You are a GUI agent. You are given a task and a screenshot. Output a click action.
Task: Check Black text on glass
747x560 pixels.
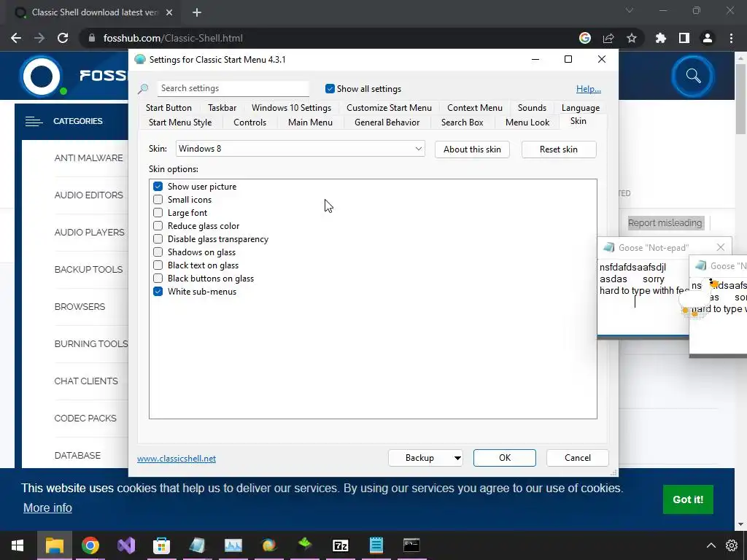[x=158, y=265]
